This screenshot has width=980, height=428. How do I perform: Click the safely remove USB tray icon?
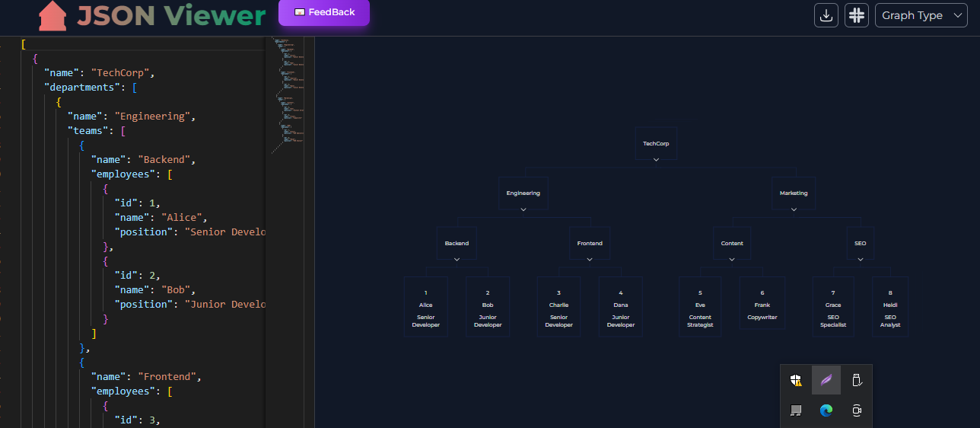coord(857,379)
